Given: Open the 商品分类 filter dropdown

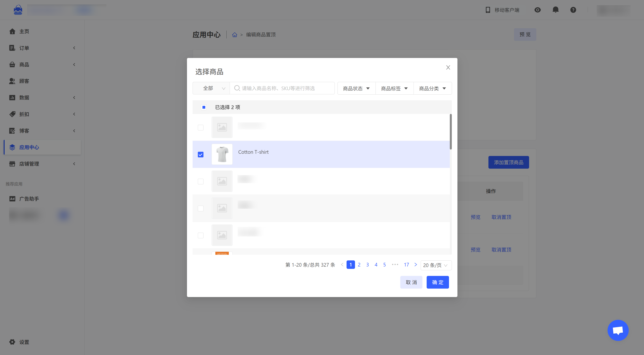Looking at the screenshot, I should (432, 88).
